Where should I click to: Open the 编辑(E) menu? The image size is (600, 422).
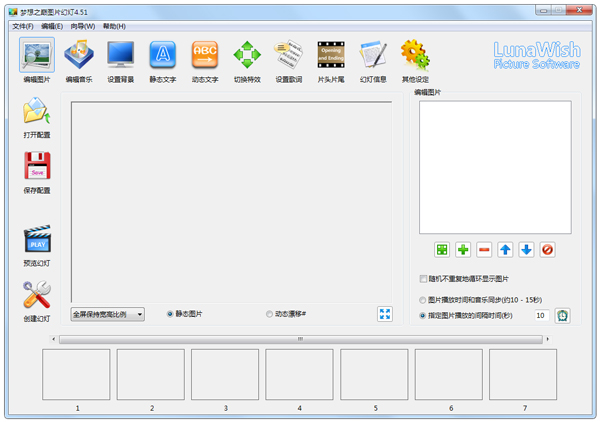(52, 26)
